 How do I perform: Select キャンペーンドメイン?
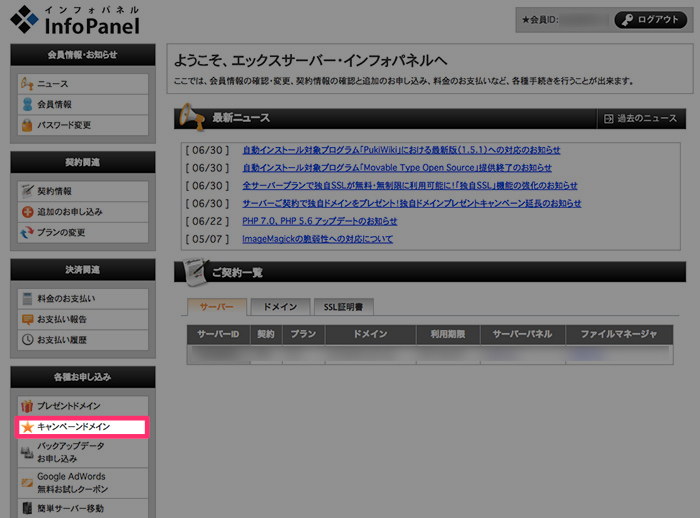point(83,427)
